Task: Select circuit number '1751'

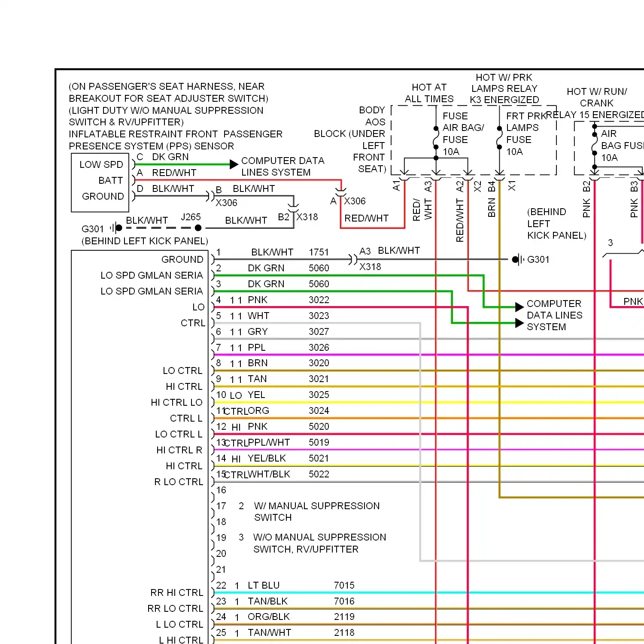Action: point(319,252)
